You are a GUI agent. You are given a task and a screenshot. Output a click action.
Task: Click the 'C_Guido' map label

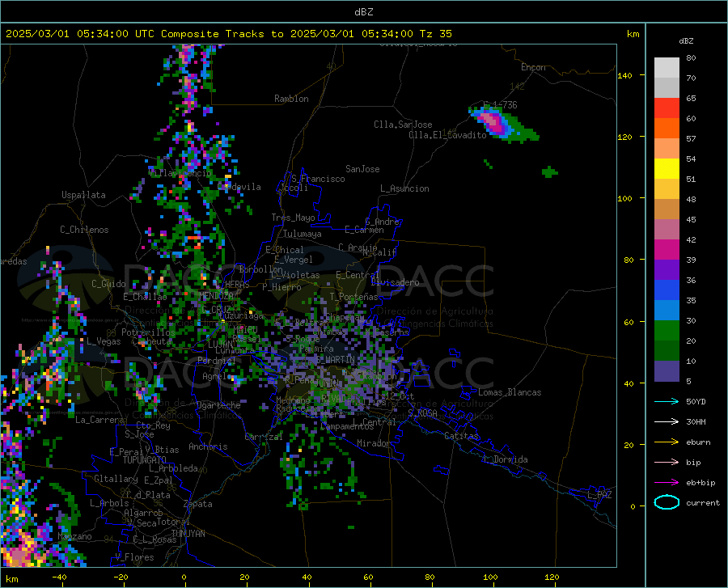pyautogui.click(x=108, y=284)
